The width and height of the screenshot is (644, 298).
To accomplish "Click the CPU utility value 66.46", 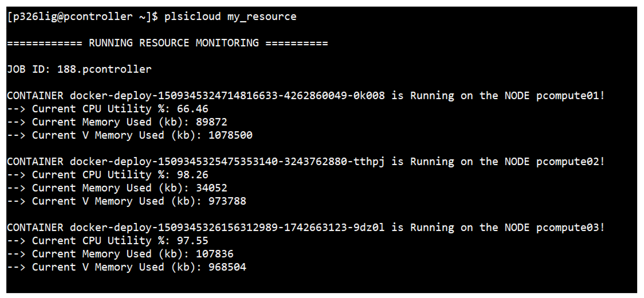I will pyautogui.click(x=193, y=109).
